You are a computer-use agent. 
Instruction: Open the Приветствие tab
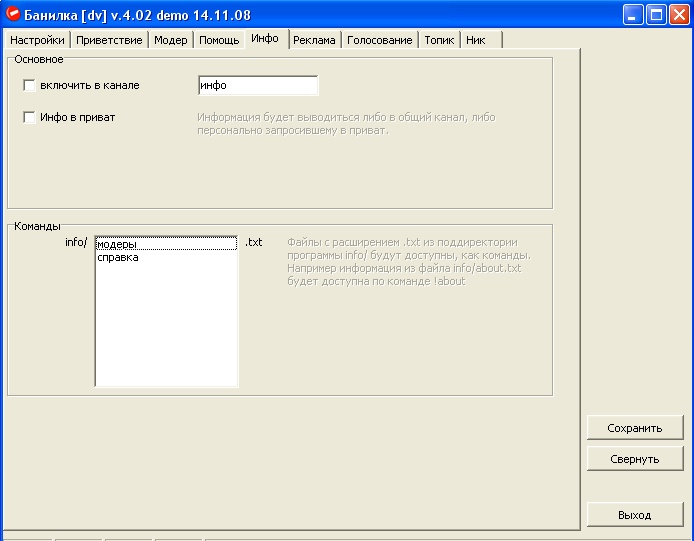(x=109, y=40)
